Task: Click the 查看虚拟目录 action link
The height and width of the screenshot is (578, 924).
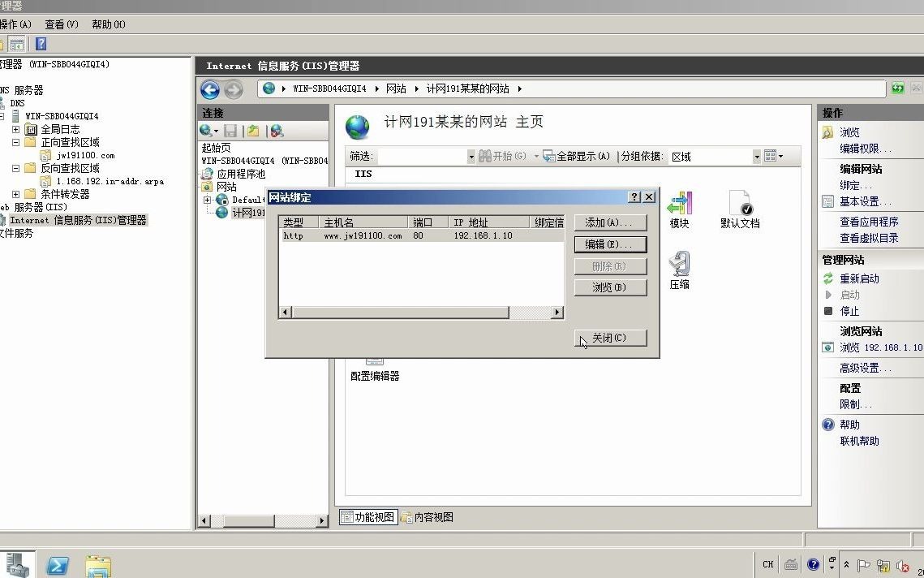Action: click(x=869, y=239)
